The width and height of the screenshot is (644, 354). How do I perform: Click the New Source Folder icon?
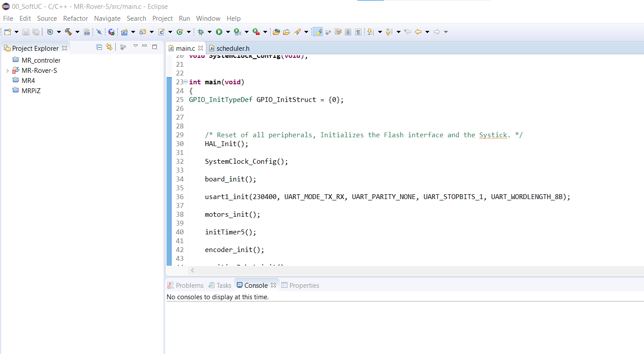coord(143,32)
